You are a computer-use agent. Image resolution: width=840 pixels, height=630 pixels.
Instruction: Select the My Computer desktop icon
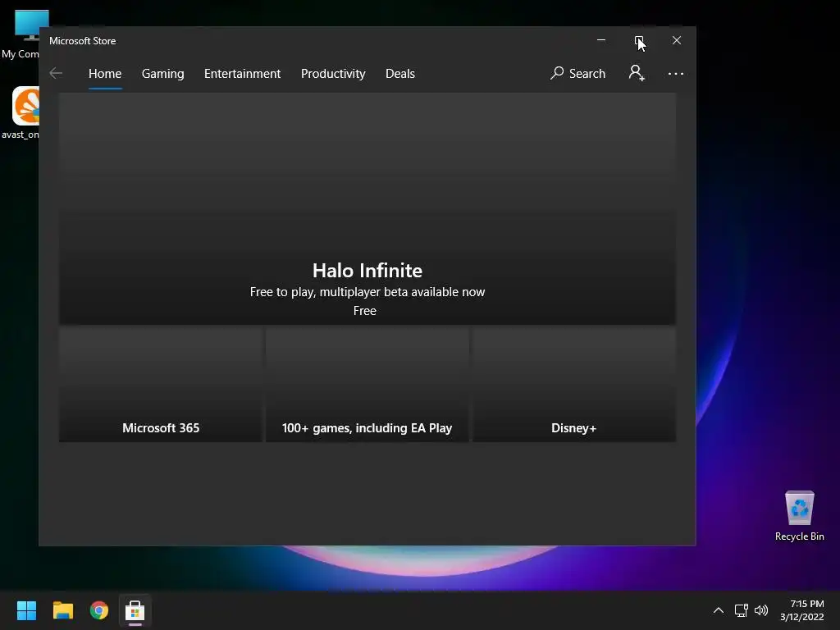point(21,34)
